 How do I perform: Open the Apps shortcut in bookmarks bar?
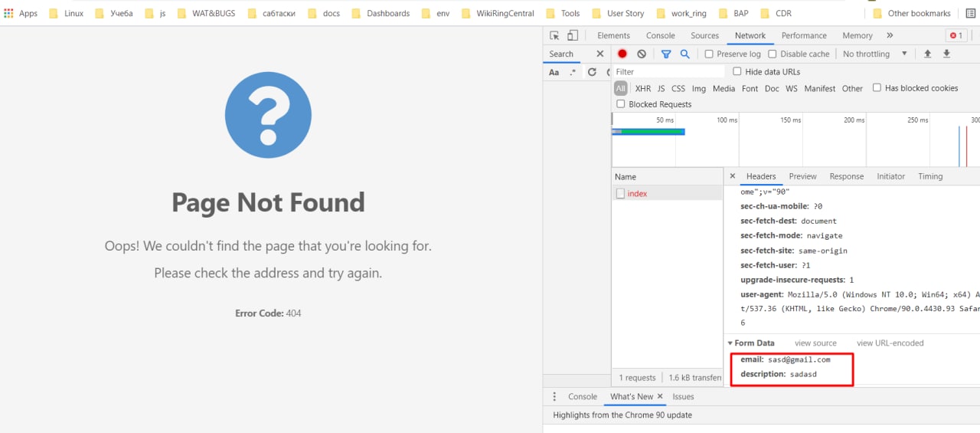tap(21, 13)
